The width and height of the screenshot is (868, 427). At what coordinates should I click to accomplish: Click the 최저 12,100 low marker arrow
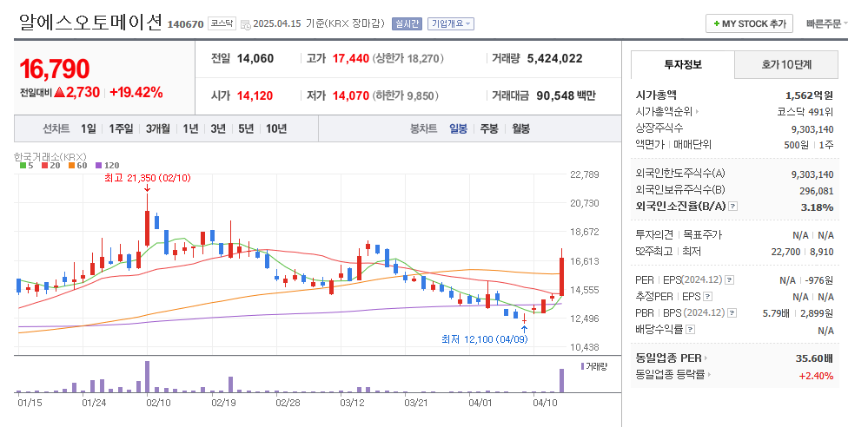524,329
